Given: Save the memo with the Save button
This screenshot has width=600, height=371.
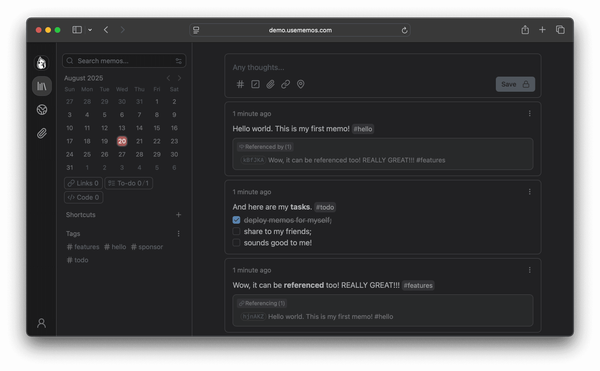Looking at the screenshot, I should tap(515, 84).
